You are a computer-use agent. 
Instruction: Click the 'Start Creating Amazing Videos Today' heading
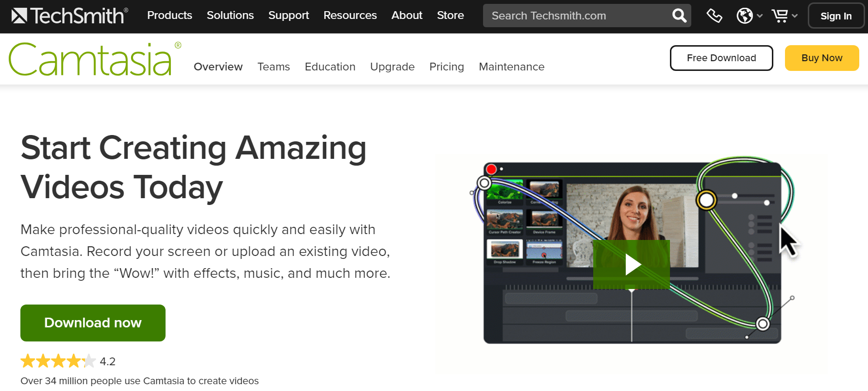point(194,168)
